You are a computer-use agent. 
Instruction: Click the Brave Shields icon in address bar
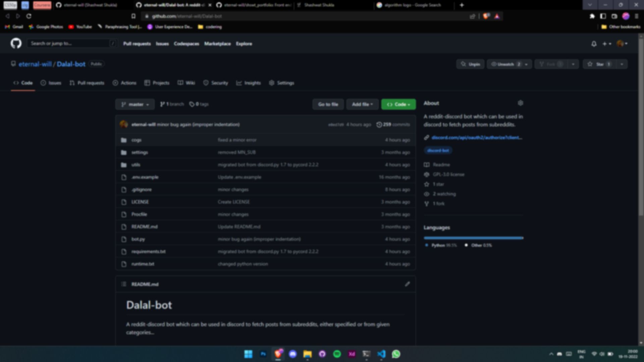(x=486, y=16)
